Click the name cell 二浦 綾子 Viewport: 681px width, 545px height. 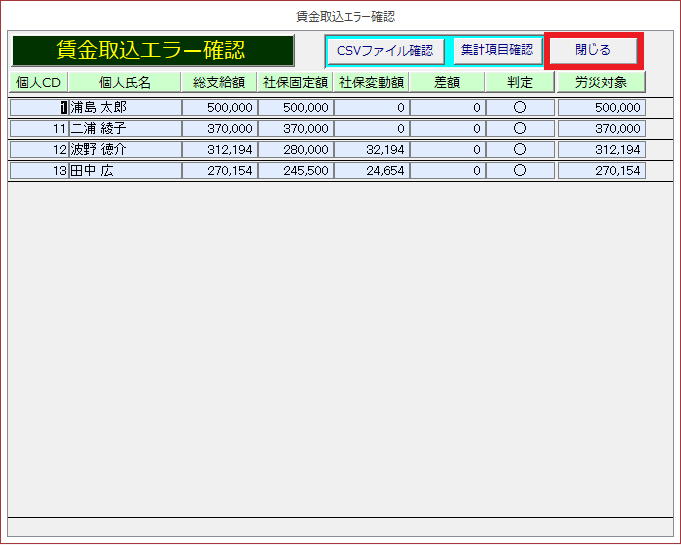[x=124, y=129]
